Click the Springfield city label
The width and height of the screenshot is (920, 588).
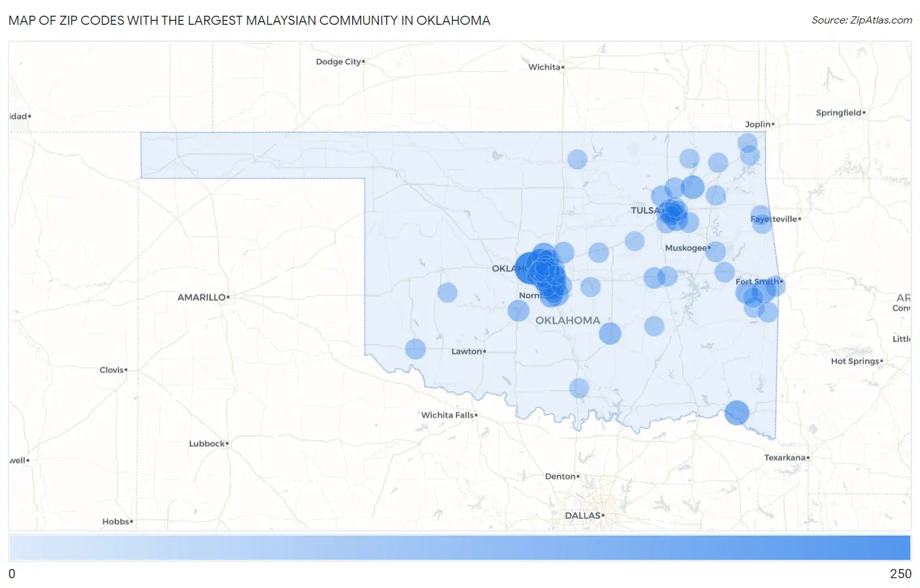point(838,112)
